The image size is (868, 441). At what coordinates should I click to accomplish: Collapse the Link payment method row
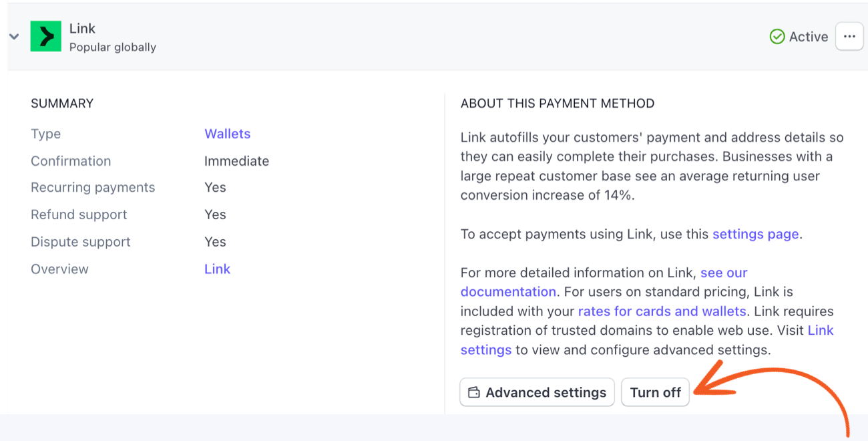(14, 37)
